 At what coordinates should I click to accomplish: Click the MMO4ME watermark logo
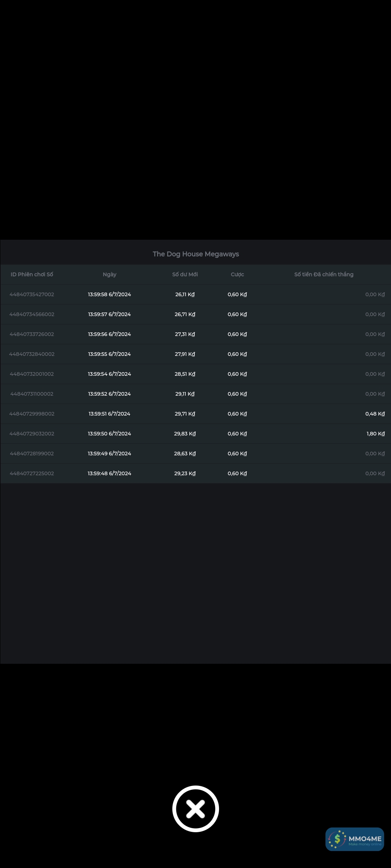[354, 839]
